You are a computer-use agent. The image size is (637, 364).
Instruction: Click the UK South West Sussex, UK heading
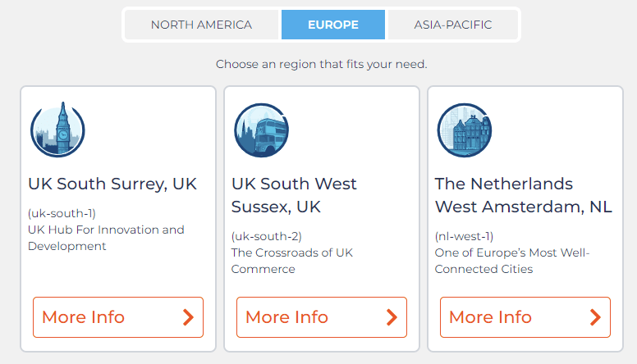click(294, 195)
